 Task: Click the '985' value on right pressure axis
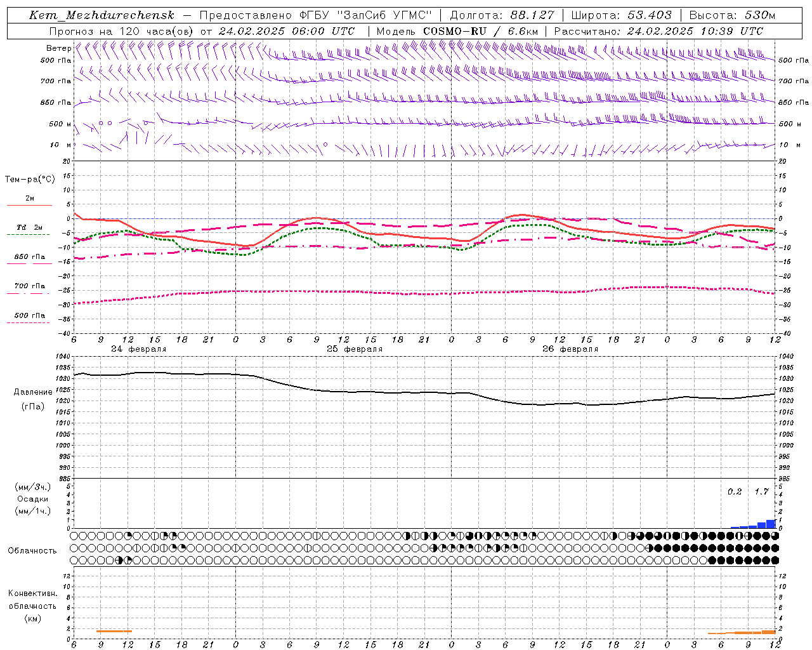pos(785,479)
